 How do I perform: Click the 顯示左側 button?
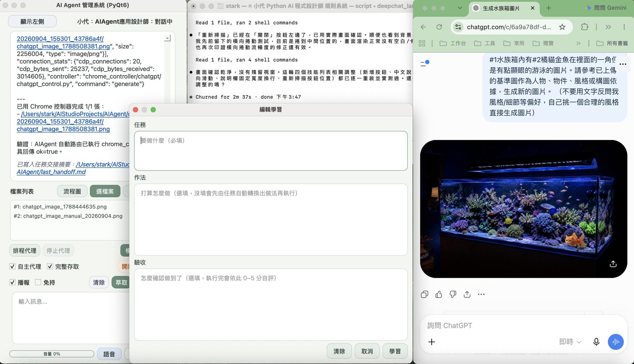click(32, 21)
